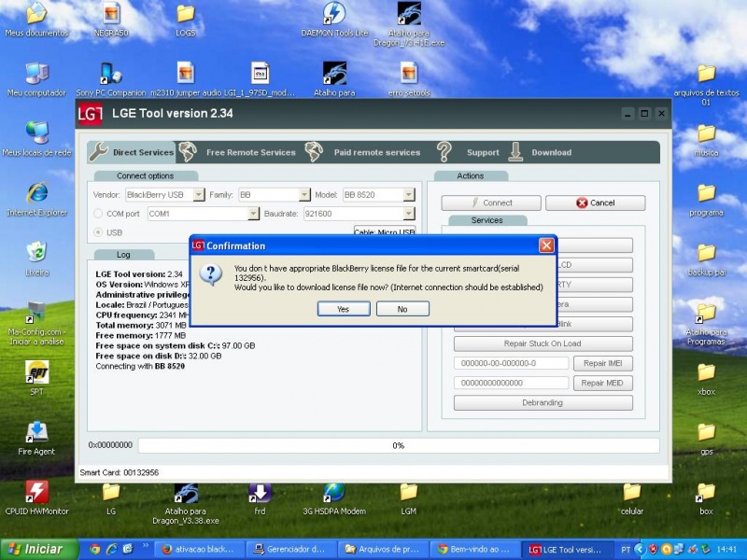
Task: Switch to Arquivos de pr... taskbar window
Action: (x=384, y=549)
